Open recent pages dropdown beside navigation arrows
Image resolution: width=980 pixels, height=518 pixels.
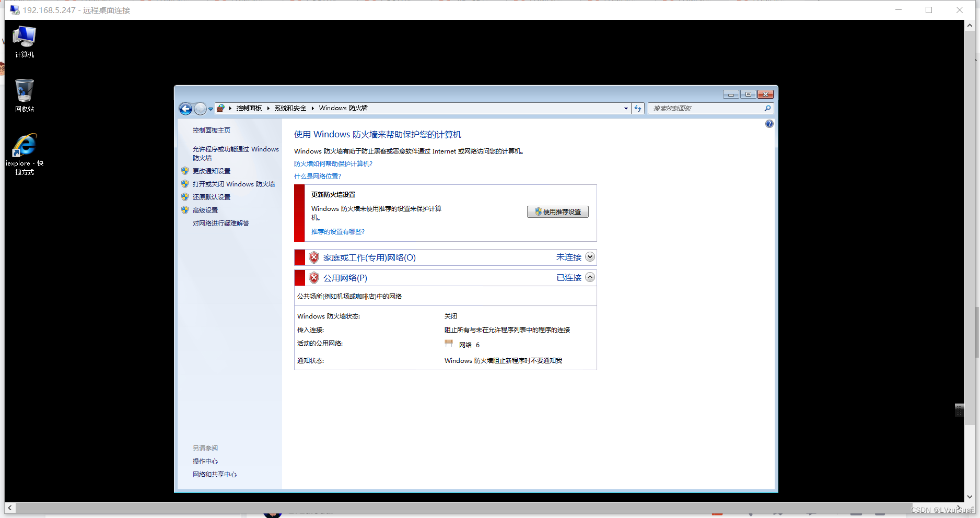tap(211, 109)
